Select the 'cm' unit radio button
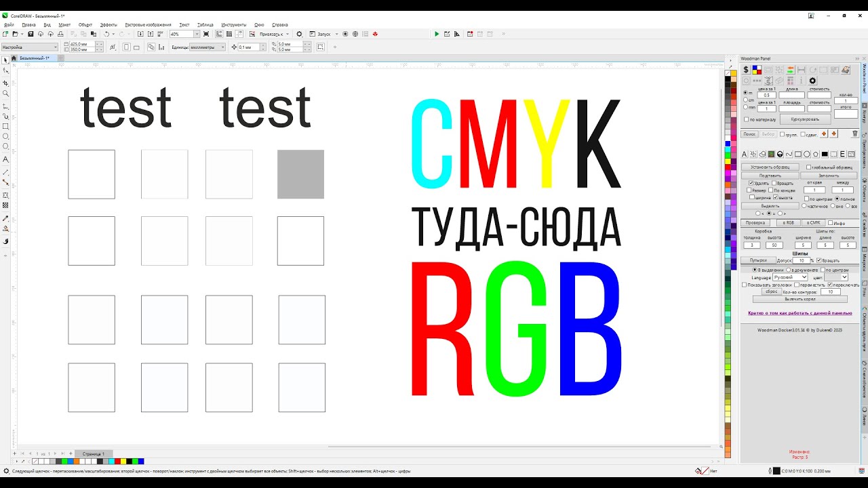 pos(746,100)
